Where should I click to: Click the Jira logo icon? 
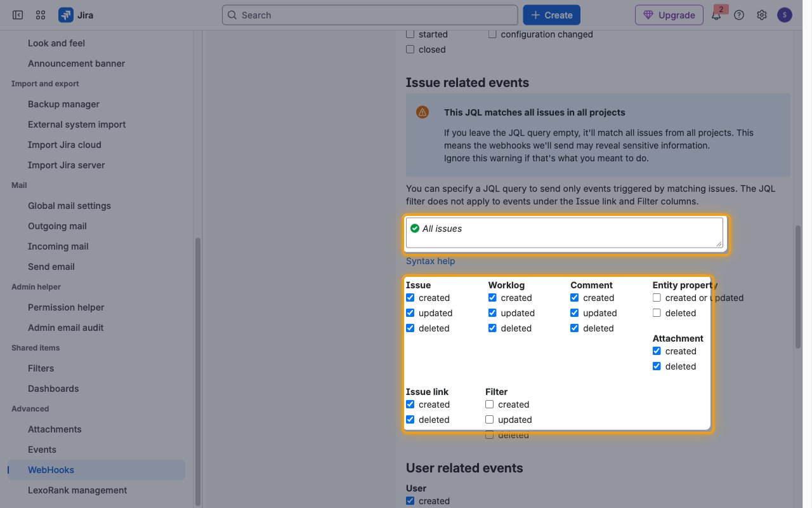pyautogui.click(x=66, y=15)
